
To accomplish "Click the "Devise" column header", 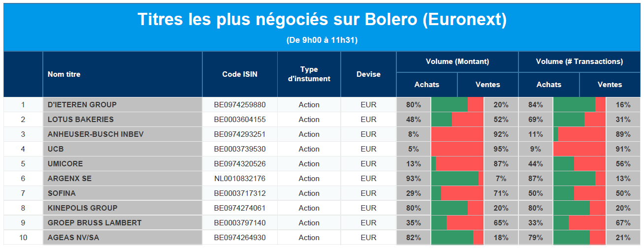I will pos(368,74).
